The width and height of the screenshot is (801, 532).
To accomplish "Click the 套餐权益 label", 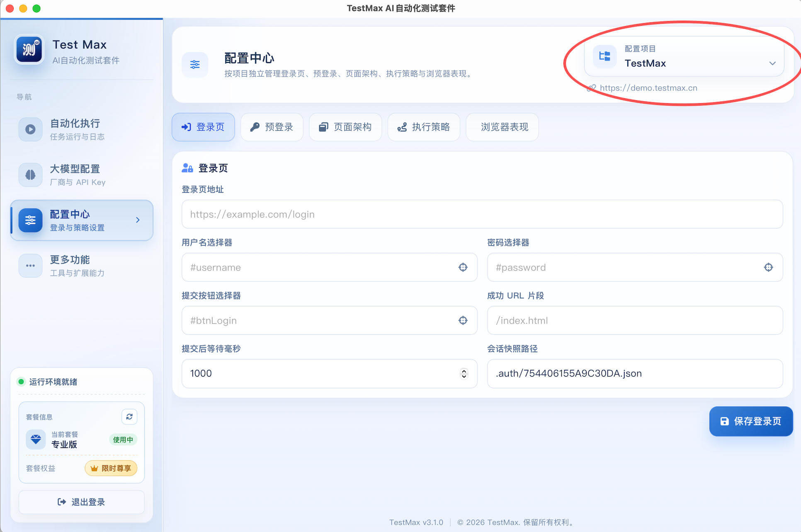I will point(41,468).
